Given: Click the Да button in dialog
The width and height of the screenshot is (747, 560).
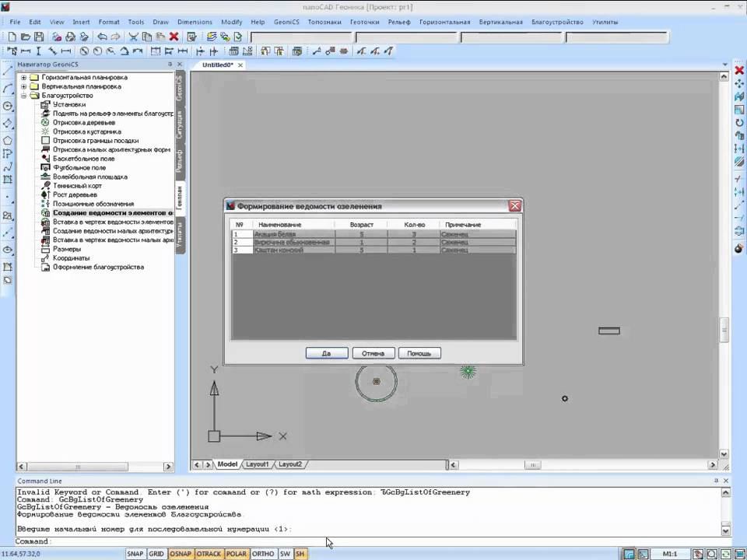Looking at the screenshot, I should pyautogui.click(x=326, y=353).
